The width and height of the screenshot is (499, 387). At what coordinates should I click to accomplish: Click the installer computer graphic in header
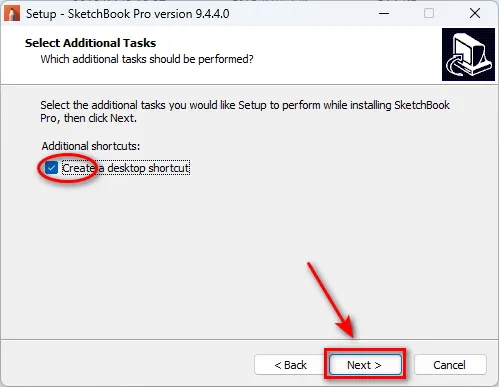[x=468, y=54]
